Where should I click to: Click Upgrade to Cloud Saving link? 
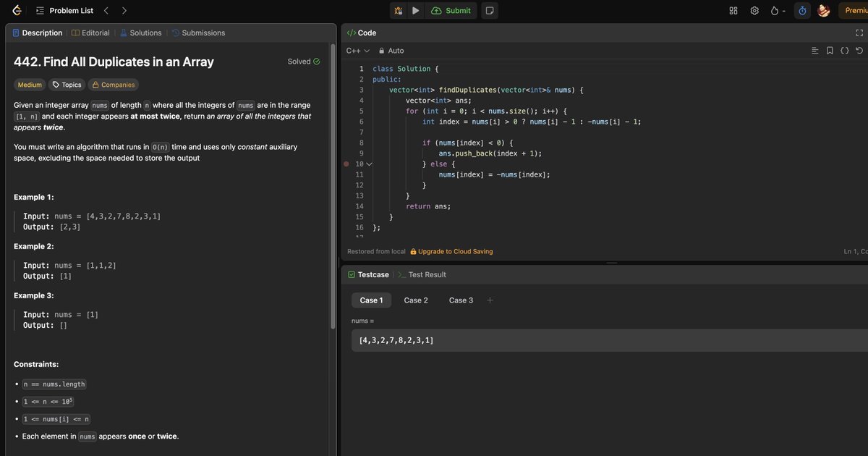coord(451,252)
